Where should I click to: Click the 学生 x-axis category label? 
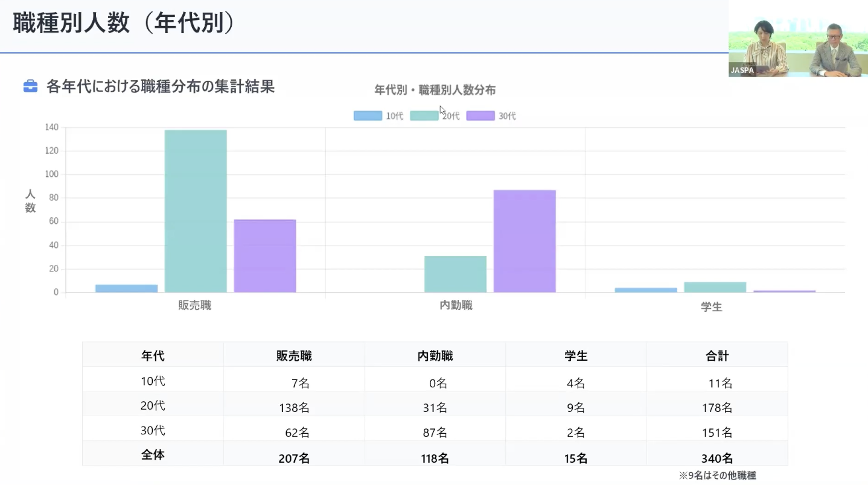[712, 306]
